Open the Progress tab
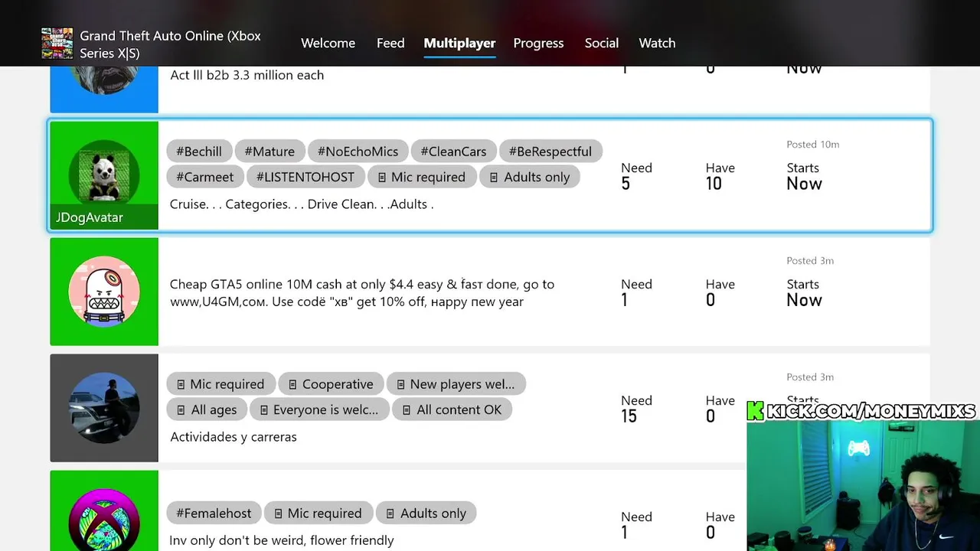 538,43
